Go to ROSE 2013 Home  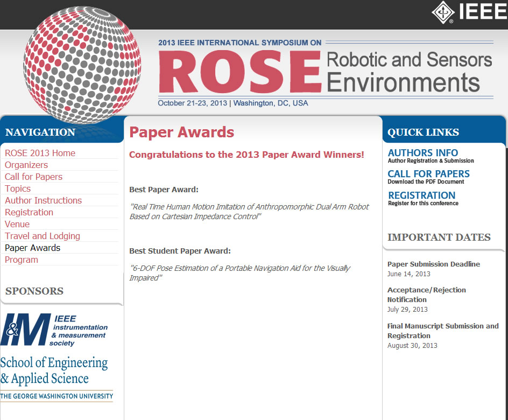[x=40, y=153]
